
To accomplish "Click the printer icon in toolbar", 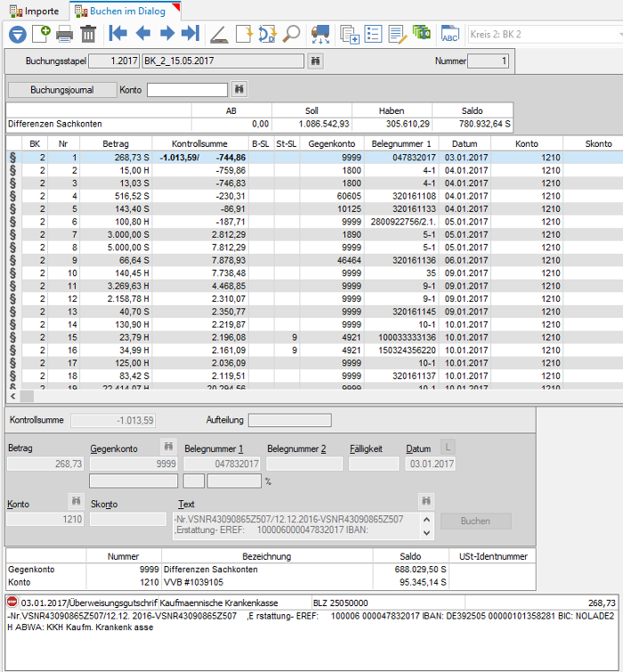I will point(65,35).
